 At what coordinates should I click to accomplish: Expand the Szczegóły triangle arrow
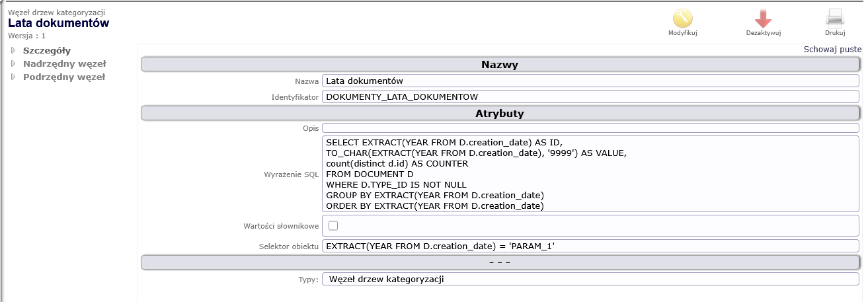(x=13, y=50)
